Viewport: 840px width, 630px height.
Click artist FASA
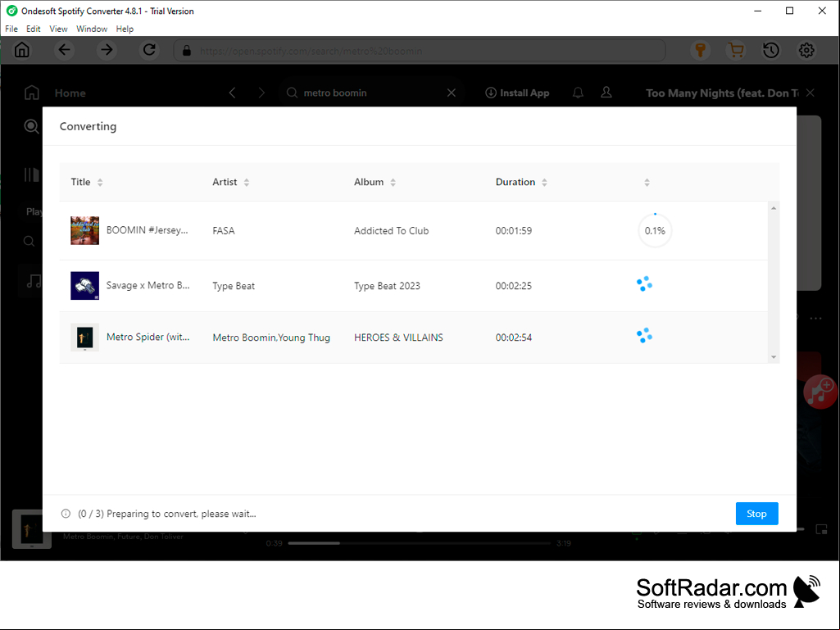coord(224,231)
